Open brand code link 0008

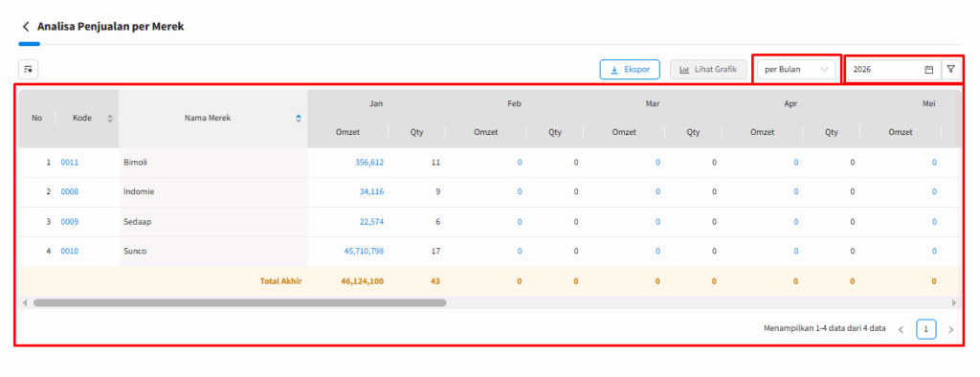69,192
